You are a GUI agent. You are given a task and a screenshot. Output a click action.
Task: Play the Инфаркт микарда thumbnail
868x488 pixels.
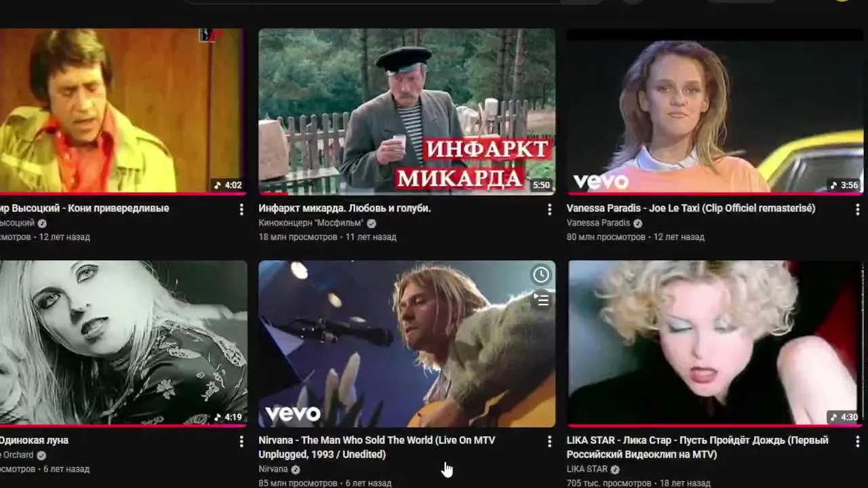pos(407,111)
